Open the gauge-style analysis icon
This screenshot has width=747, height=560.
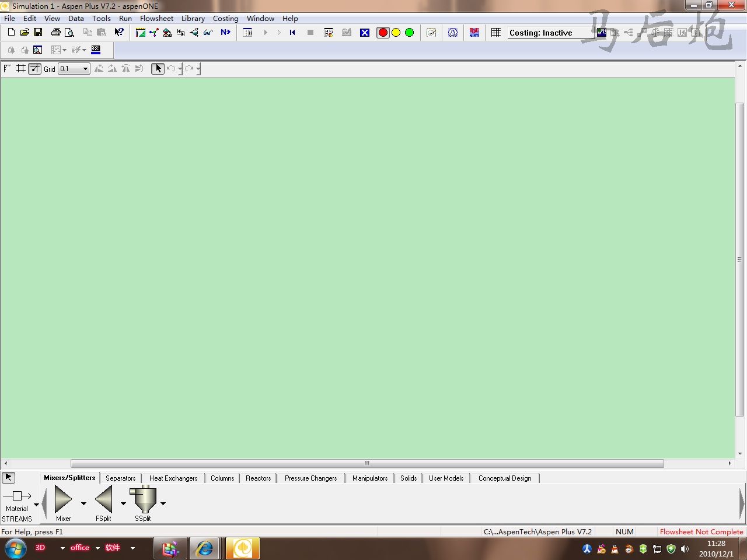[x=431, y=33]
